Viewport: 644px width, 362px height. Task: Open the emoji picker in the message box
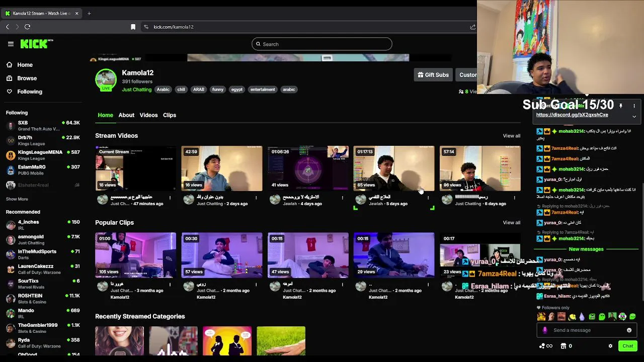pos(629,330)
